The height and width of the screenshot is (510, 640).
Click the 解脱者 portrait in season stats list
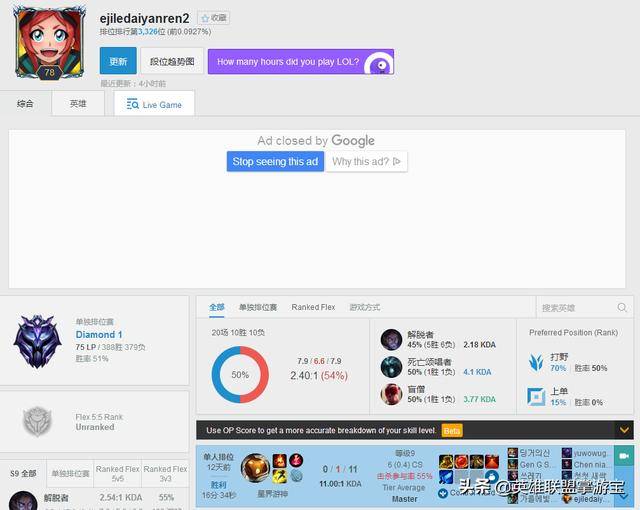click(x=23, y=501)
